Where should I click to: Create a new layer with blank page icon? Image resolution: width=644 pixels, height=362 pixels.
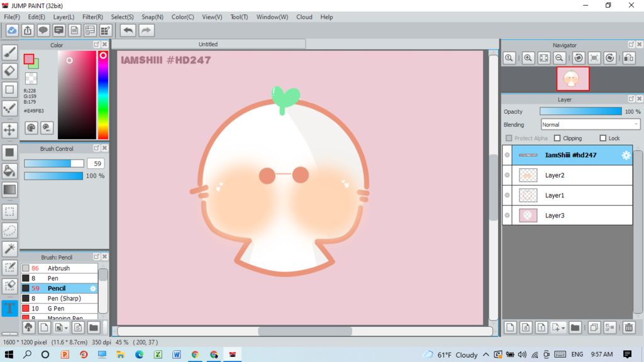[510, 327]
